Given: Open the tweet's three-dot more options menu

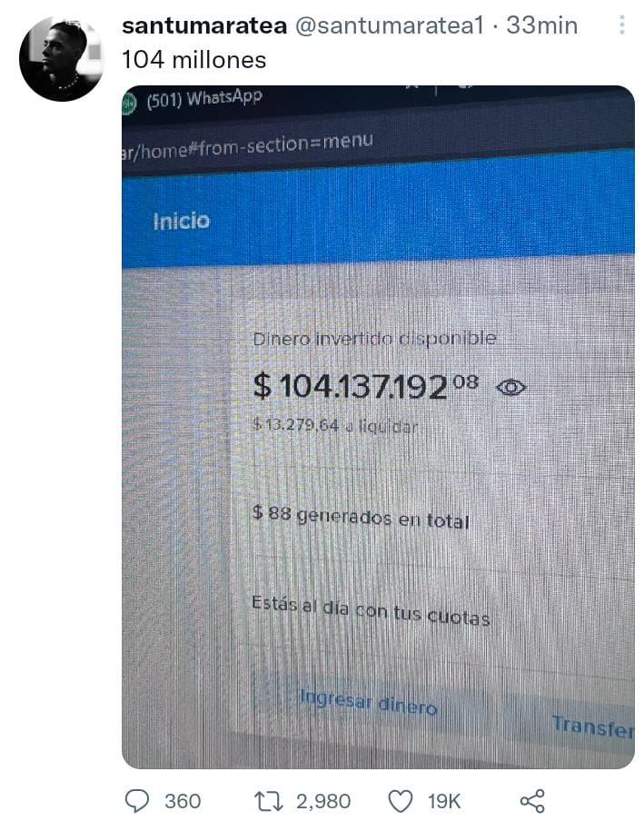Looking at the screenshot, I should pos(621,25).
